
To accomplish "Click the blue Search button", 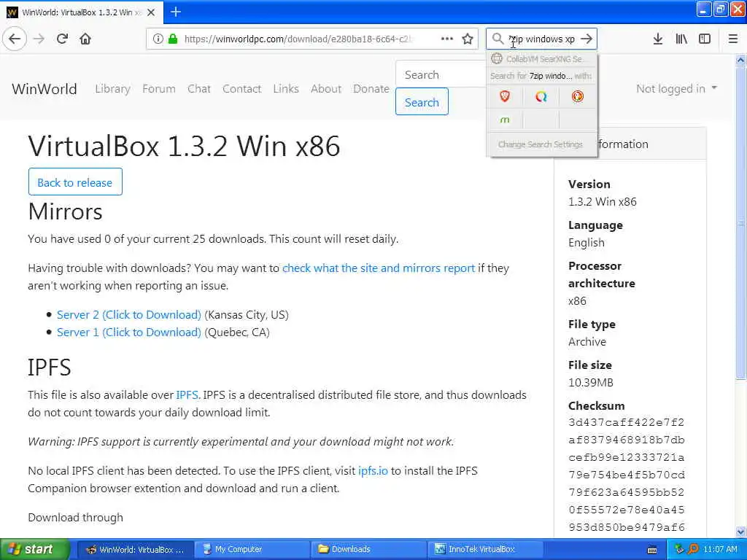I will (x=422, y=102).
